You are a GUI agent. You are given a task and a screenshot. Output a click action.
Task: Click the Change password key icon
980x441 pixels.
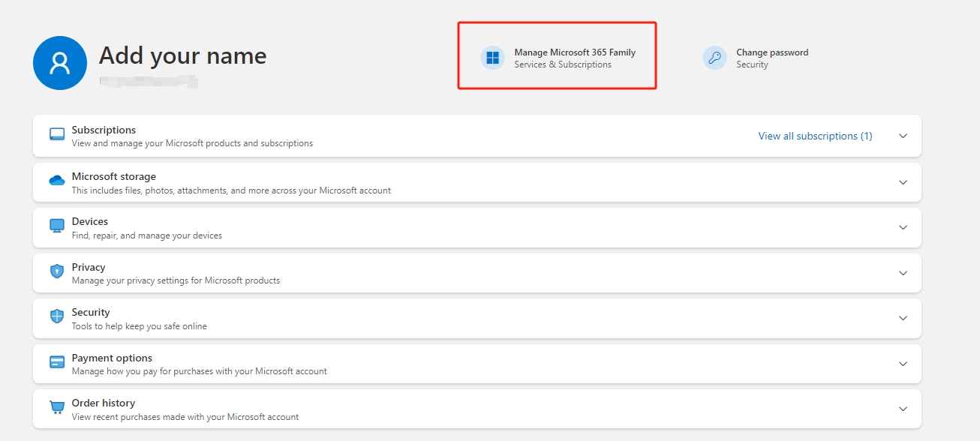(714, 58)
